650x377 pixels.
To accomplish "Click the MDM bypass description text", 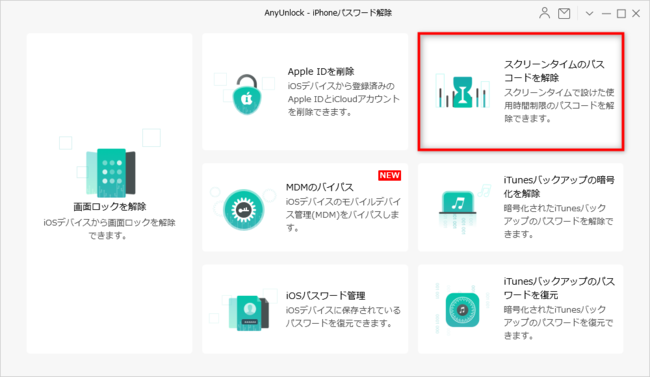I will click(343, 214).
